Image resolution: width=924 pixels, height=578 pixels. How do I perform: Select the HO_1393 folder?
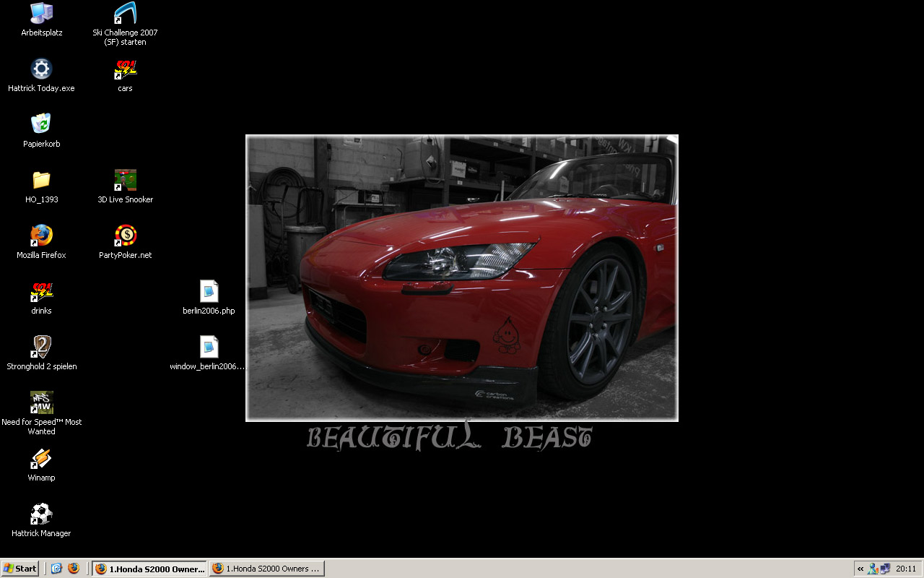41,180
